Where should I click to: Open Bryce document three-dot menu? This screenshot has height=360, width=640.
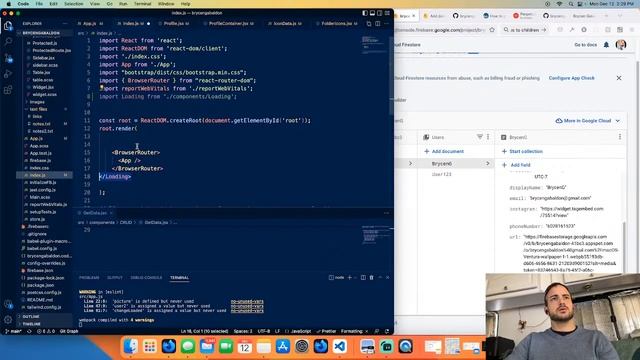click(x=620, y=137)
